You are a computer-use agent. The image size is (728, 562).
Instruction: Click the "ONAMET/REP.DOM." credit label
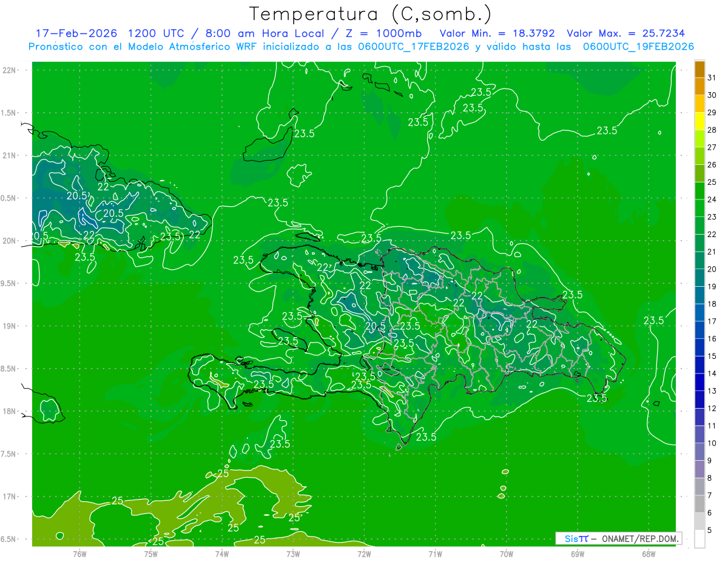pyautogui.click(x=639, y=538)
